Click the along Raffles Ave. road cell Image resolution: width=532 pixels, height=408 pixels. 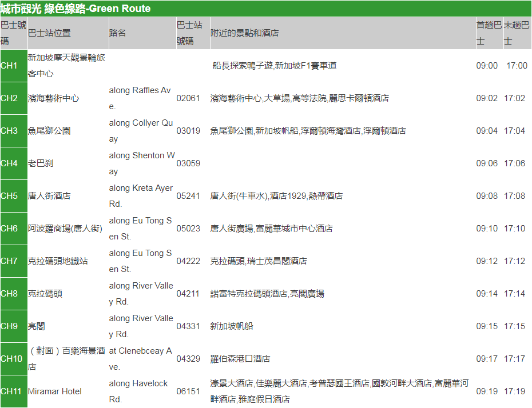pos(140,98)
